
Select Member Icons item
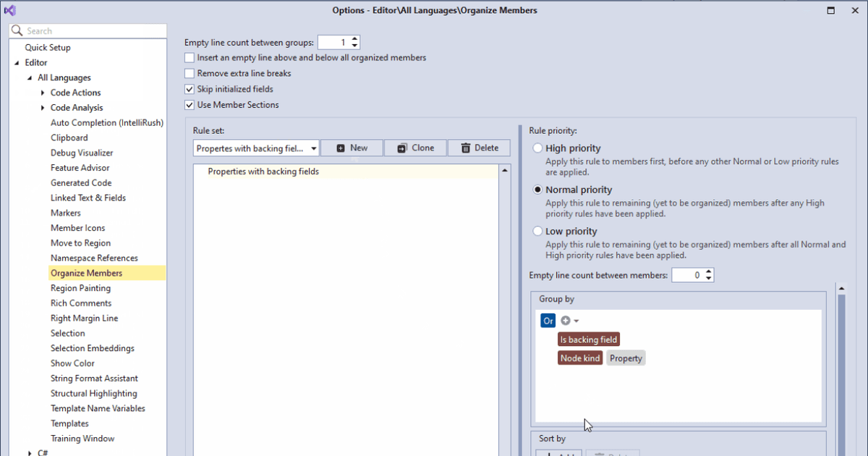(x=78, y=228)
